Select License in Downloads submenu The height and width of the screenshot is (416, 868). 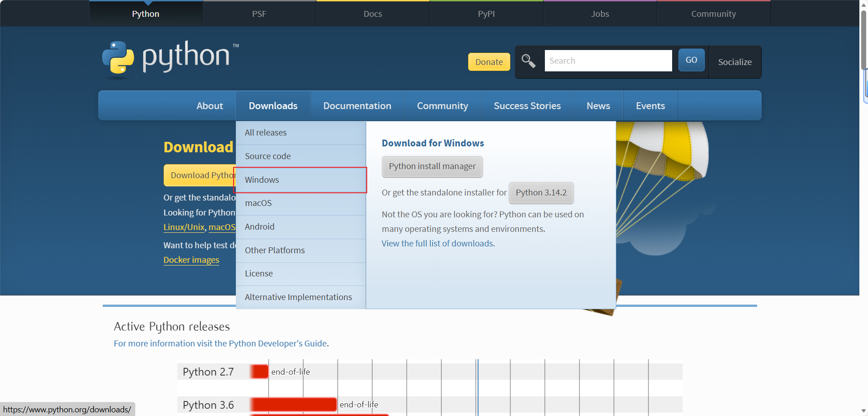click(x=301, y=274)
